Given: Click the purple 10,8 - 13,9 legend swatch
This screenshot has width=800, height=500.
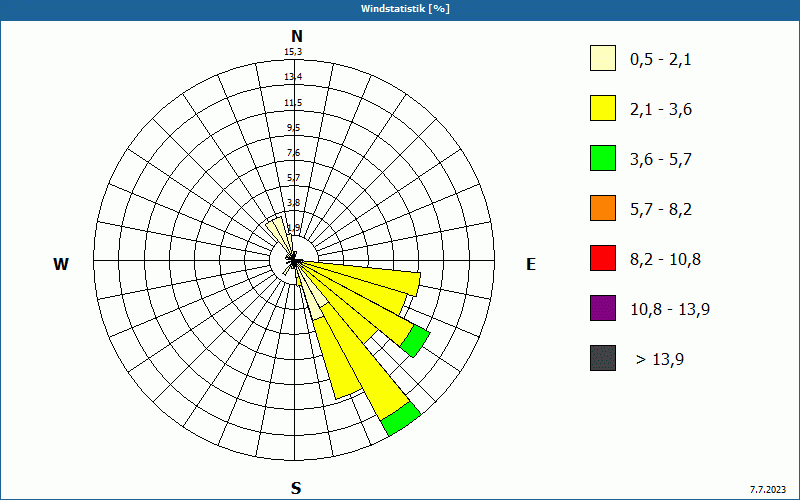Looking at the screenshot, I should pyautogui.click(x=603, y=308).
